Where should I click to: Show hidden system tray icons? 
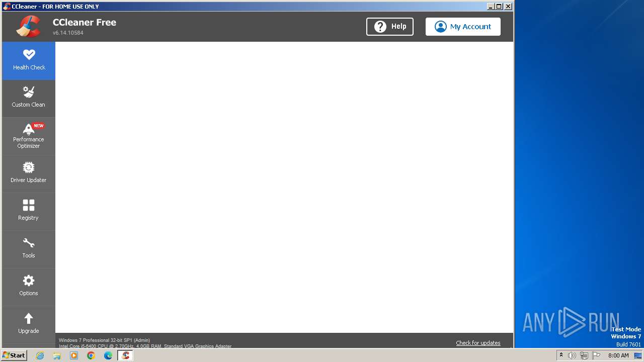coord(561,355)
